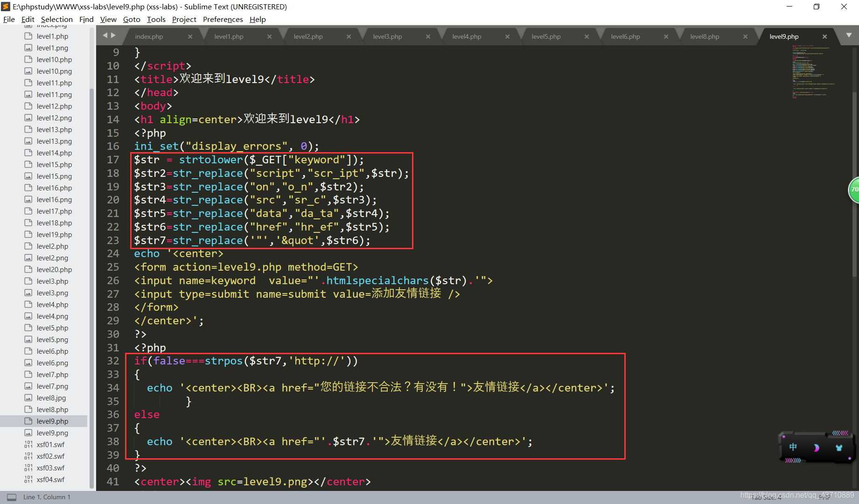Open level19.php in the sidebar
Image resolution: width=859 pixels, height=504 pixels.
54,234
